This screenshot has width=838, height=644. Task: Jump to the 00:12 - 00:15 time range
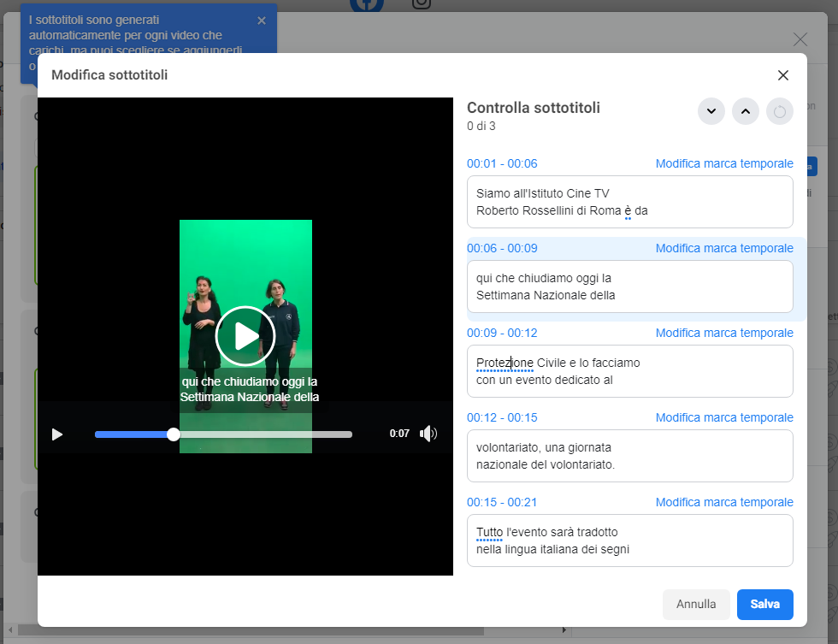[502, 417]
